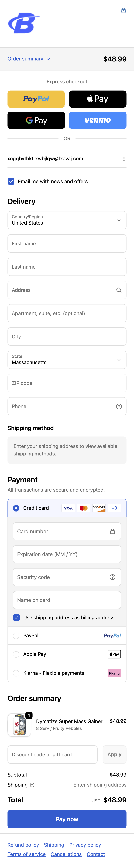
Task: Check out with Venmo express button
Action: point(98,120)
